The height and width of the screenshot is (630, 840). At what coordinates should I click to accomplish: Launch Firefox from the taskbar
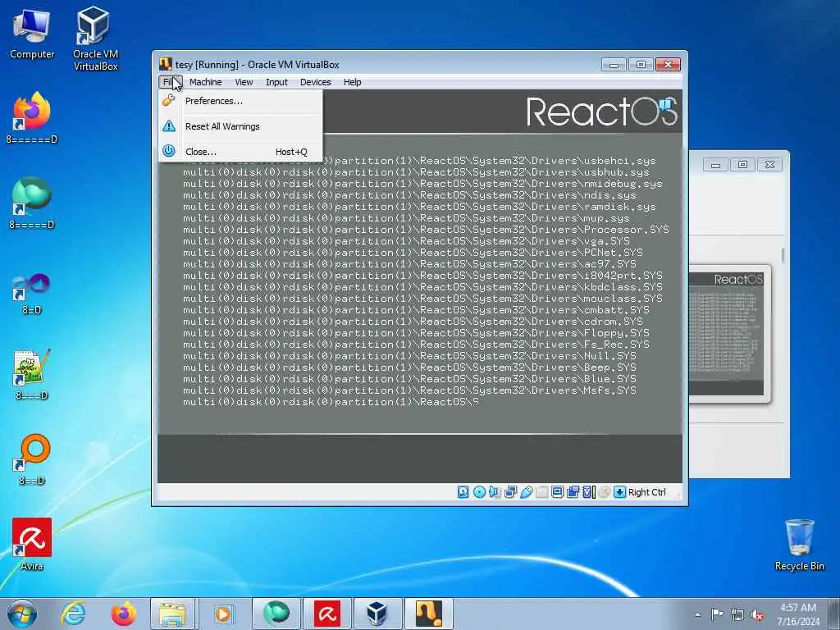[x=123, y=614]
